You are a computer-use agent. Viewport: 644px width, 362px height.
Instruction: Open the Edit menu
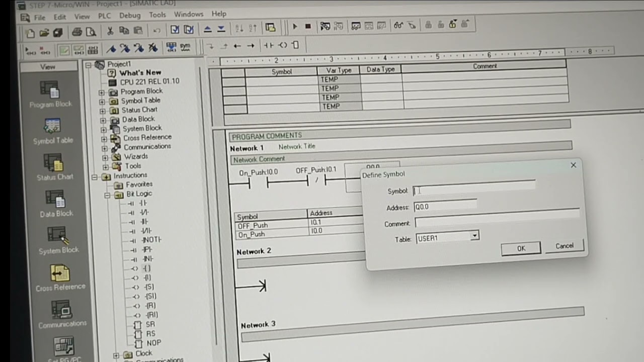click(x=60, y=17)
